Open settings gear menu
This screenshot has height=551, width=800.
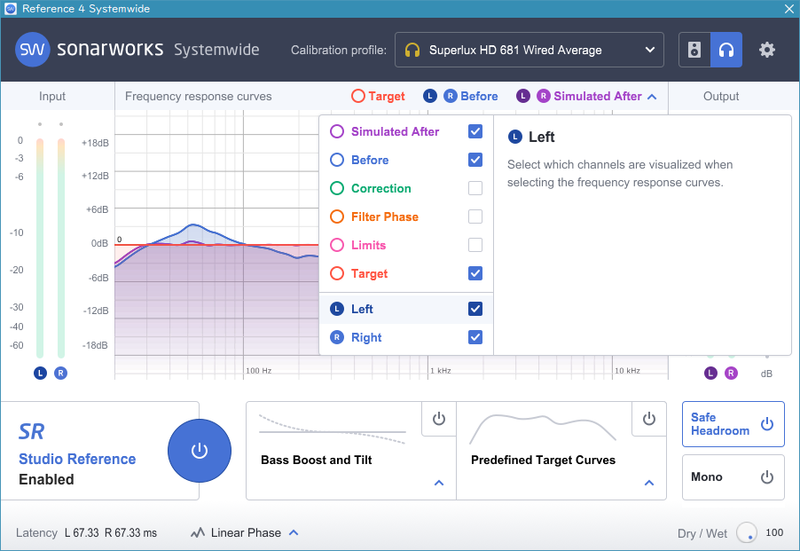[x=767, y=49]
